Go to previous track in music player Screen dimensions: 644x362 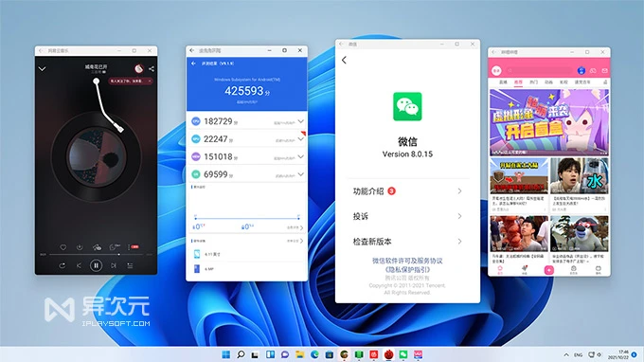click(x=79, y=266)
